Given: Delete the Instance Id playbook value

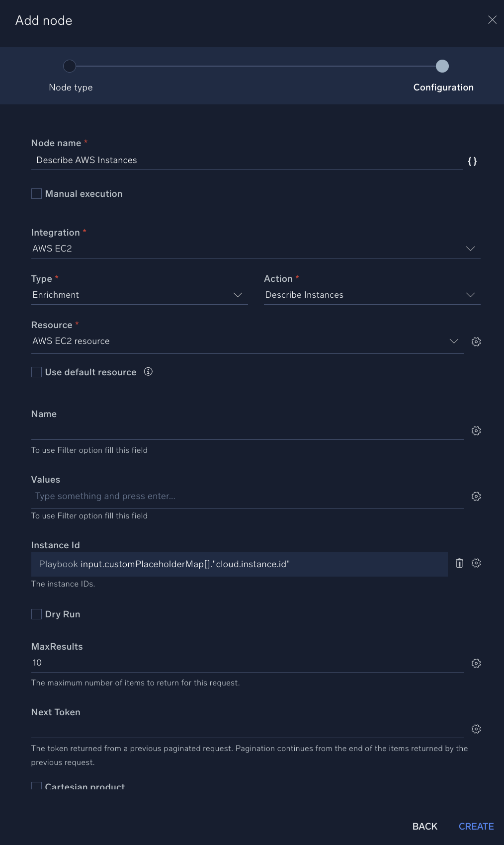Looking at the screenshot, I should [x=459, y=563].
